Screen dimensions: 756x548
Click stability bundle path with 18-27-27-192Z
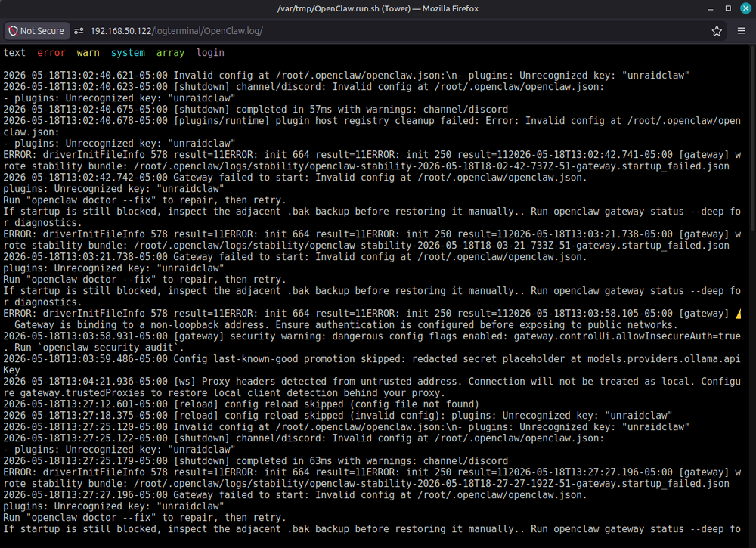(x=431, y=484)
